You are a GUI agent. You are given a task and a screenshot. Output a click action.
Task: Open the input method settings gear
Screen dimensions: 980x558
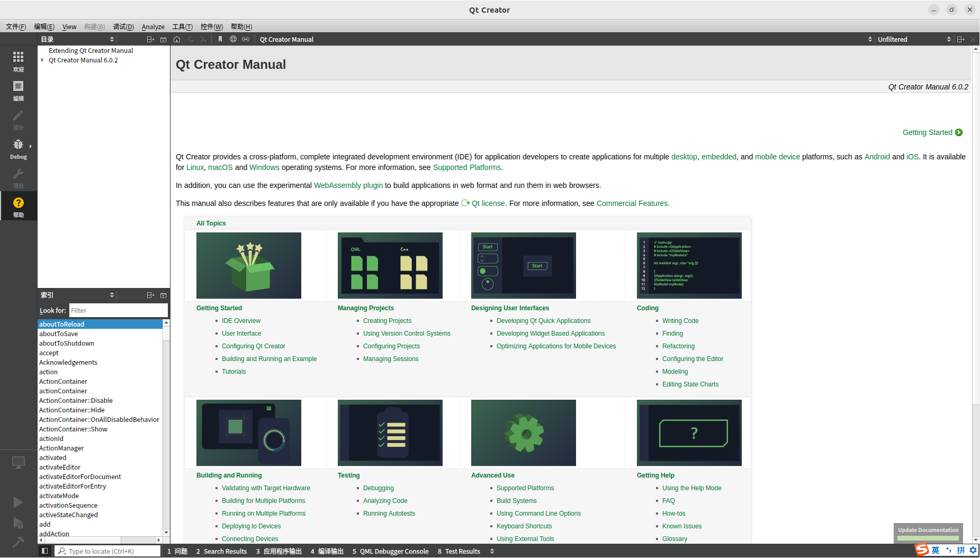coord(973,550)
